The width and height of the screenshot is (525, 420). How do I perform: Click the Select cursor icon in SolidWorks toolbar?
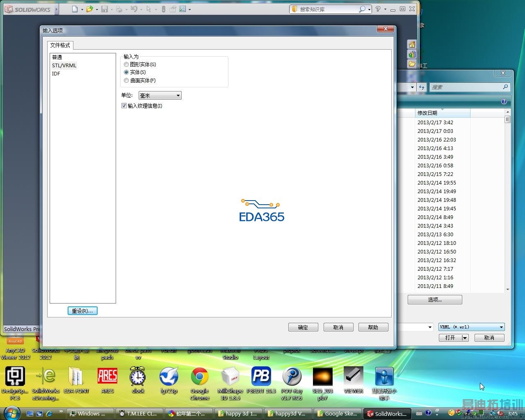pos(148,9)
